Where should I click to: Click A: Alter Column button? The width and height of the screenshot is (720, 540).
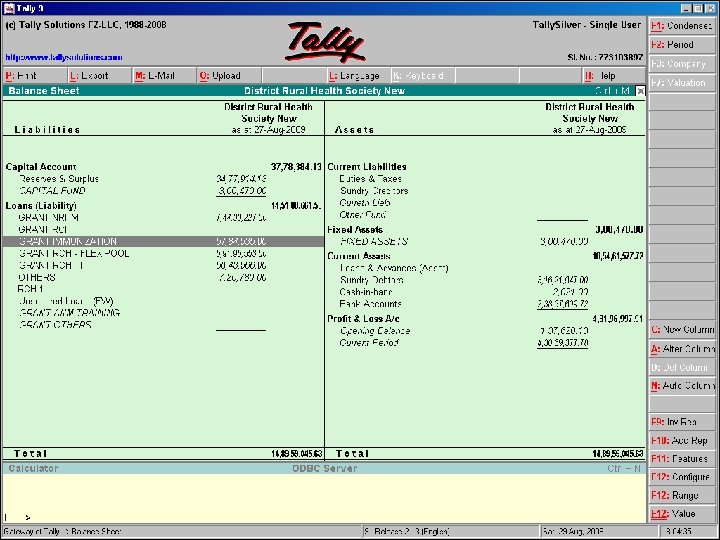[682, 349]
